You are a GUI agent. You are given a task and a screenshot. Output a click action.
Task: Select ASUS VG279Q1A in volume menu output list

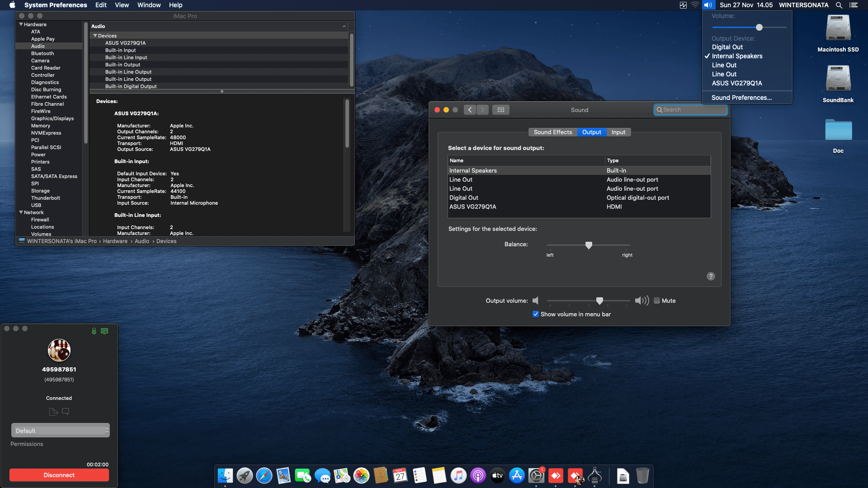[736, 83]
